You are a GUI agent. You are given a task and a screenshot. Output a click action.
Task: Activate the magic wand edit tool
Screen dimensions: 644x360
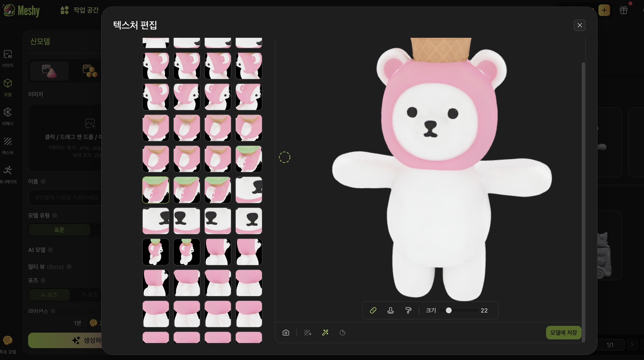pyautogui.click(x=325, y=333)
